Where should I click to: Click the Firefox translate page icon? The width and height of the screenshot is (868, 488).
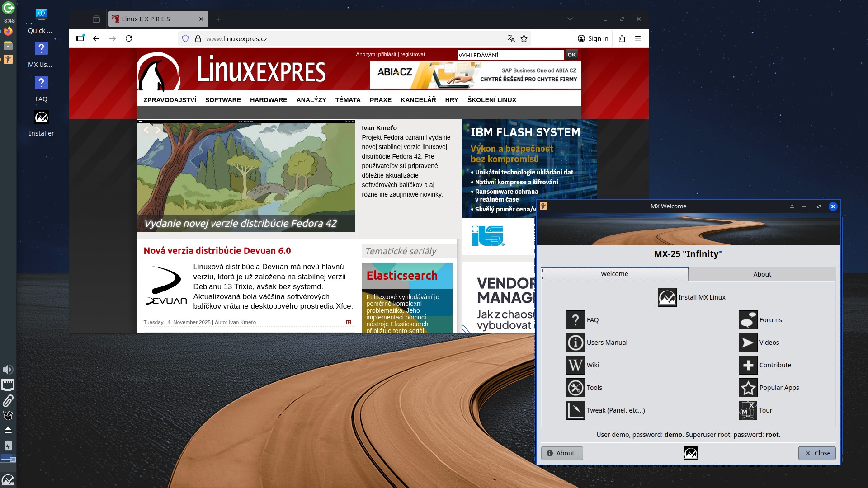[x=511, y=38]
